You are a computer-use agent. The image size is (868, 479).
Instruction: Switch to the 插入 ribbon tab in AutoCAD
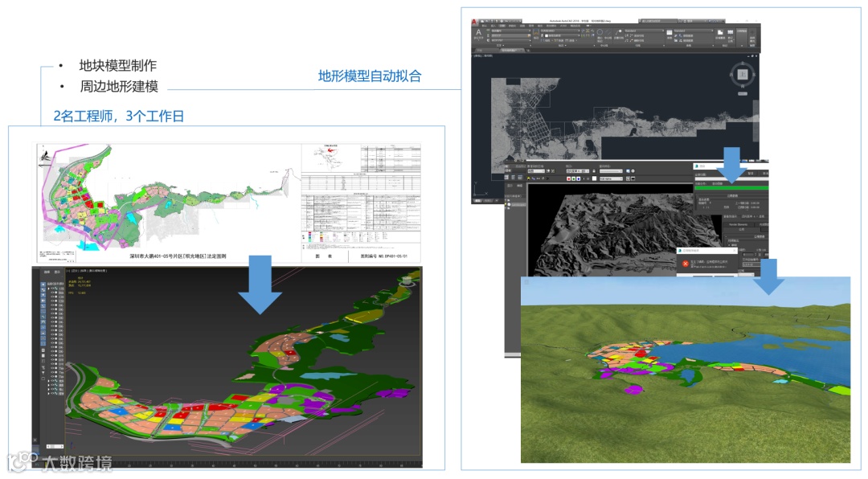coord(493,26)
